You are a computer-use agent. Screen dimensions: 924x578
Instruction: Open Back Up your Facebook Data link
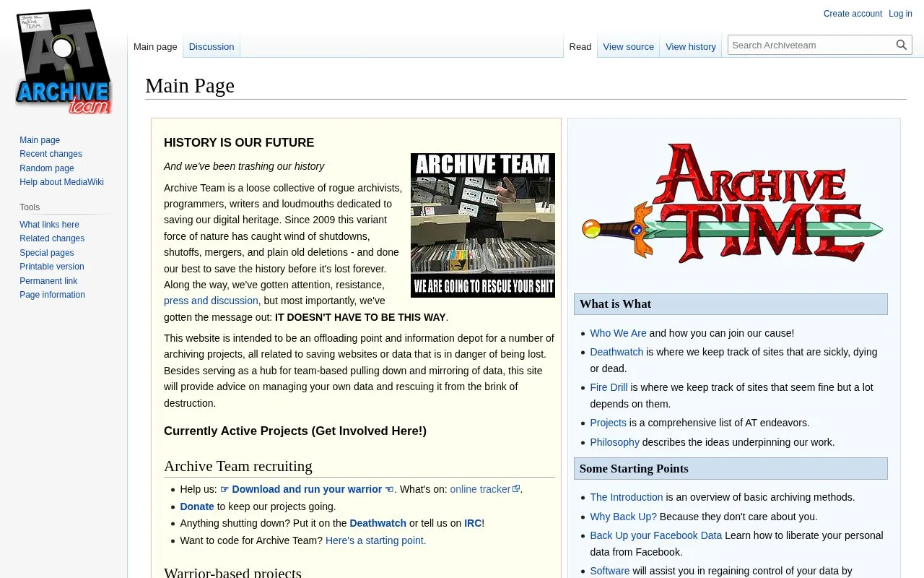tap(655, 535)
